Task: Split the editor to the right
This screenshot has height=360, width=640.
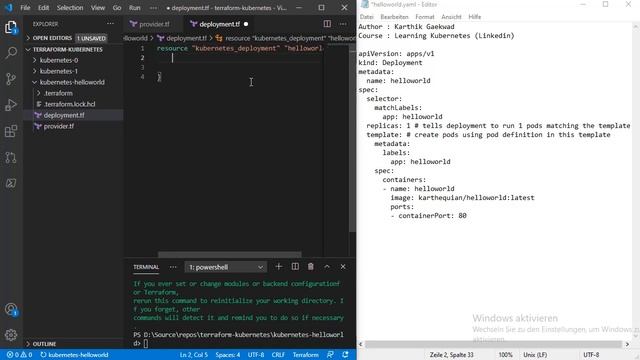Action: pos(327,24)
